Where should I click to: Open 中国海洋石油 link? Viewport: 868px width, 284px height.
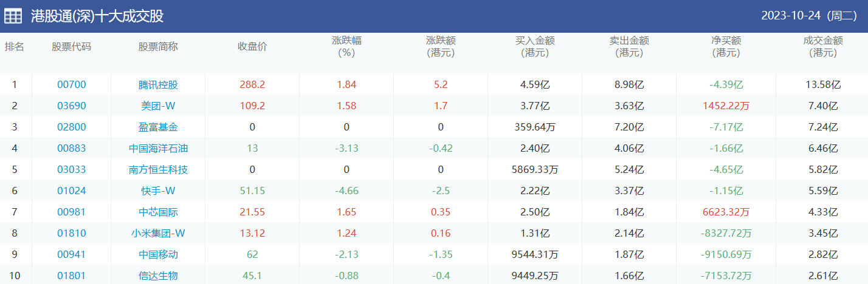158,149
